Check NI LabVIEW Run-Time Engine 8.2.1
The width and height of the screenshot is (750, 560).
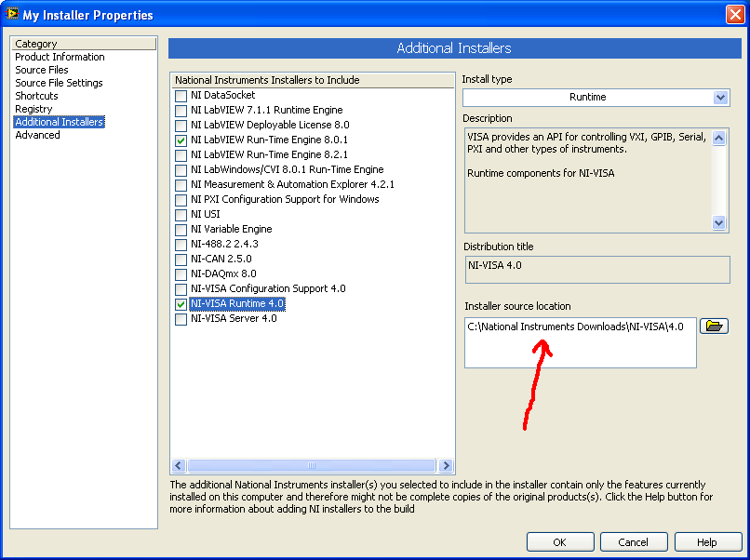pyautogui.click(x=181, y=155)
